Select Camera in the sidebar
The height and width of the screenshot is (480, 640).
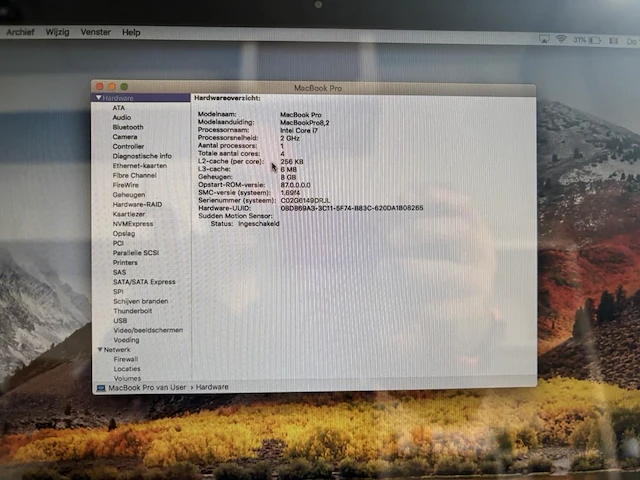[125, 137]
